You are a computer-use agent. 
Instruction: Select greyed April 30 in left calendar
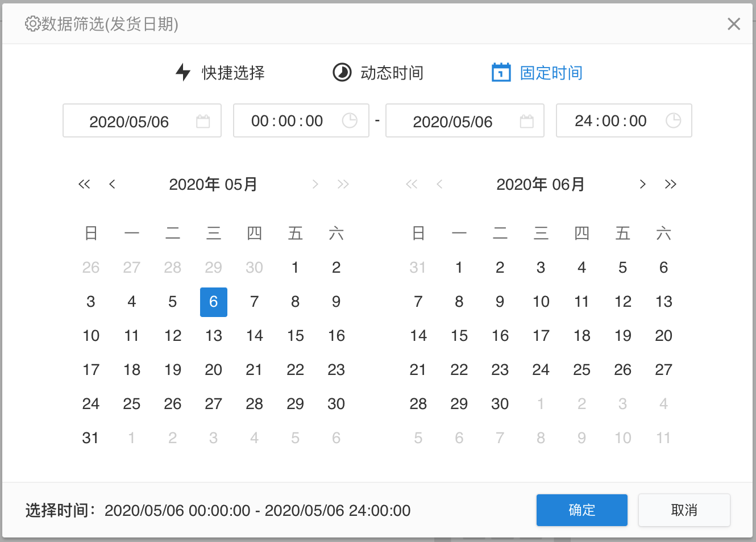[254, 268]
